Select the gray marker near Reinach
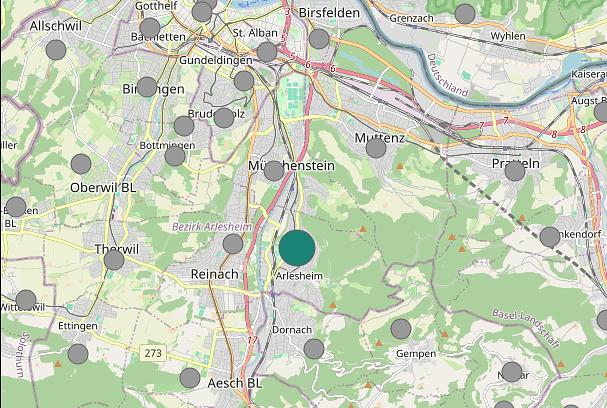 click(x=233, y=244)
